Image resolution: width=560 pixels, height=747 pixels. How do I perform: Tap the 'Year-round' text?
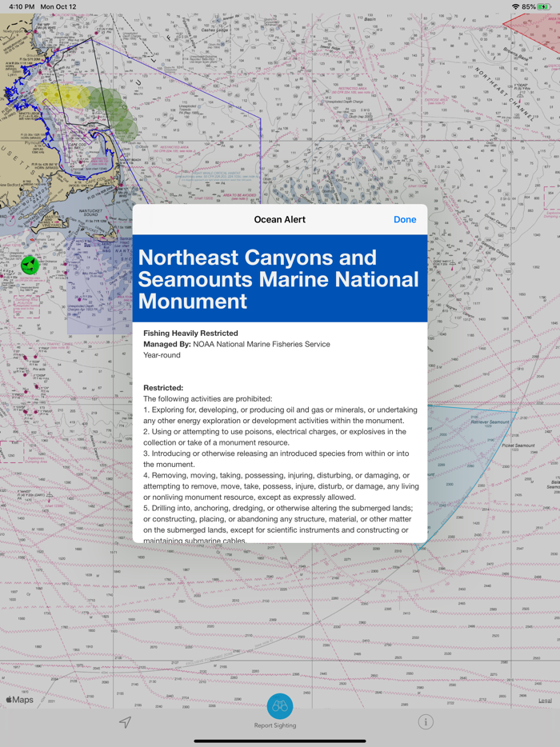[162, 355]
